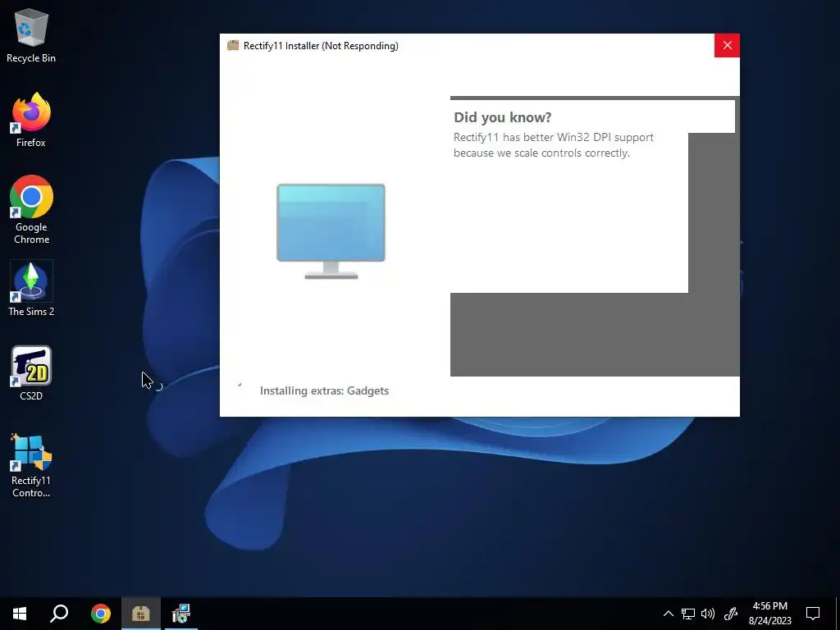Open the Windows Start menu
840x630 pixels.
[20, 614]
